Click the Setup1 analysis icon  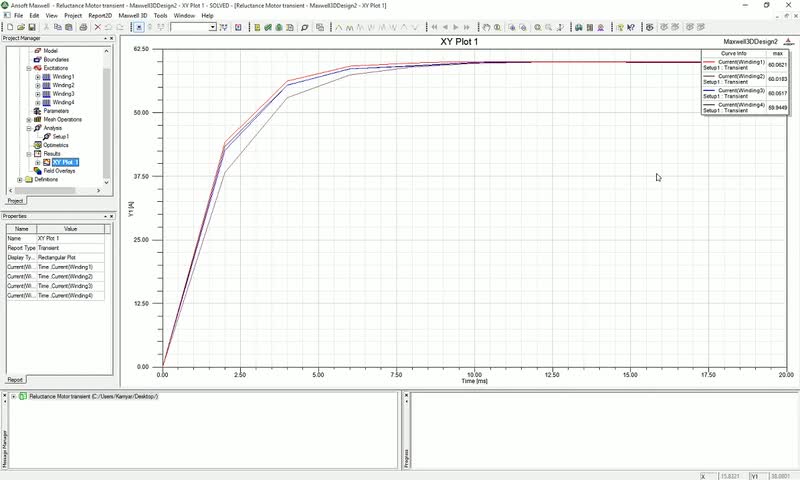coord(46,137)
